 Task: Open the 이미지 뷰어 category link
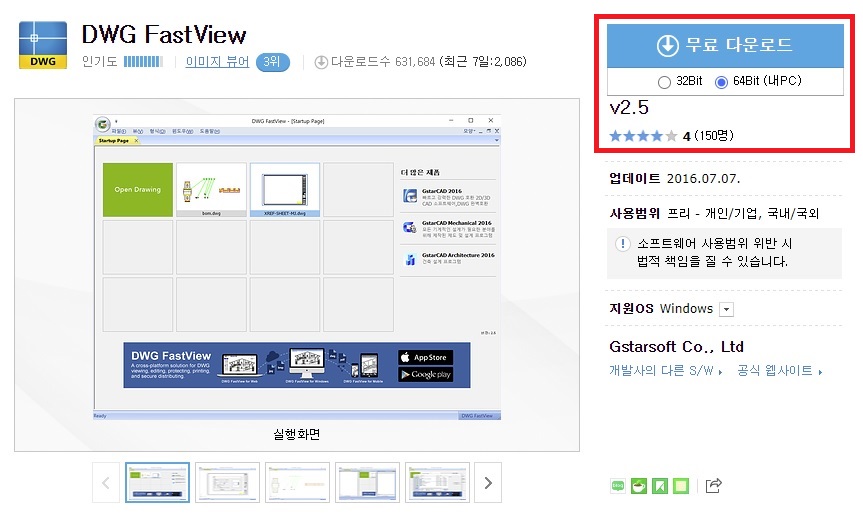[x=217, y=62]
